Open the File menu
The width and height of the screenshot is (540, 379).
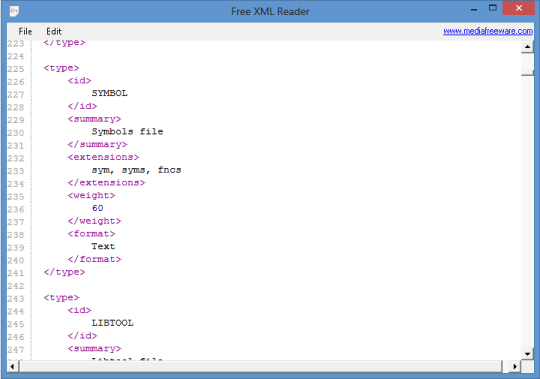coord(25,32)
